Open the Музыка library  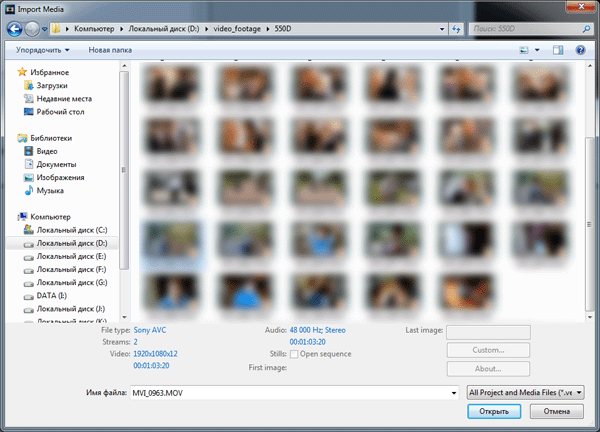[50, 190]
